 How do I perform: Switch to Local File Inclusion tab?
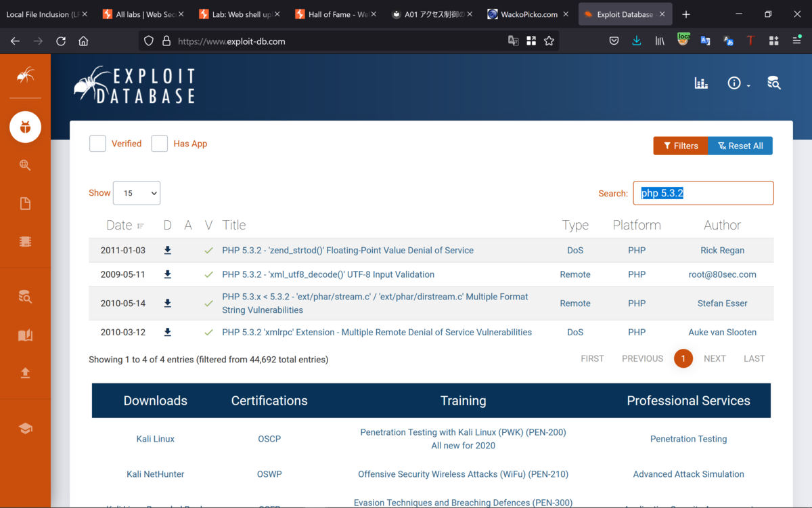pyautogui.click(x=46, y=14)
